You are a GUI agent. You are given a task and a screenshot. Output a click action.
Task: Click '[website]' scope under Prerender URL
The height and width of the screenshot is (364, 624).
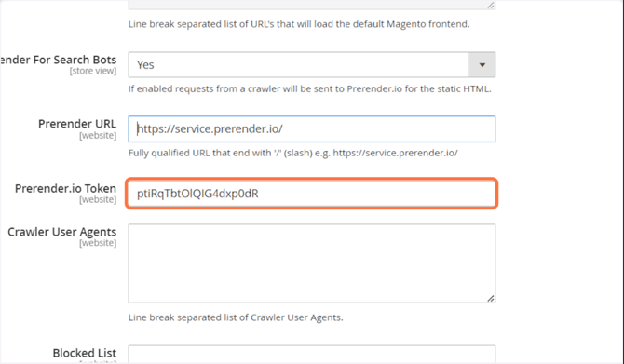[98, 136]
